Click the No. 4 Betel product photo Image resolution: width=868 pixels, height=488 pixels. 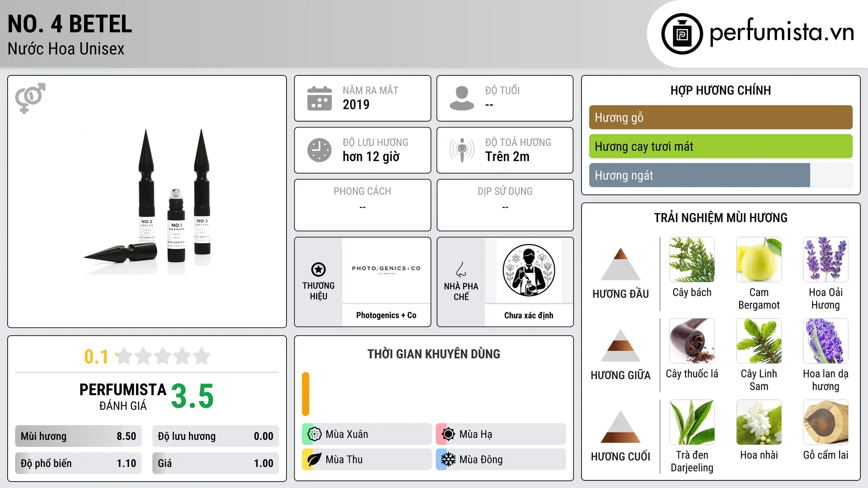tap(147, 202)
